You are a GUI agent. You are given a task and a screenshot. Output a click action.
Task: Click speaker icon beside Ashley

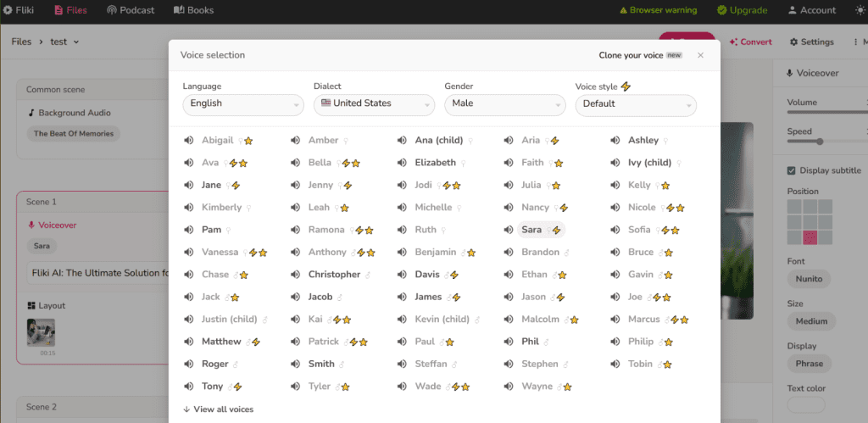[615, 141]
